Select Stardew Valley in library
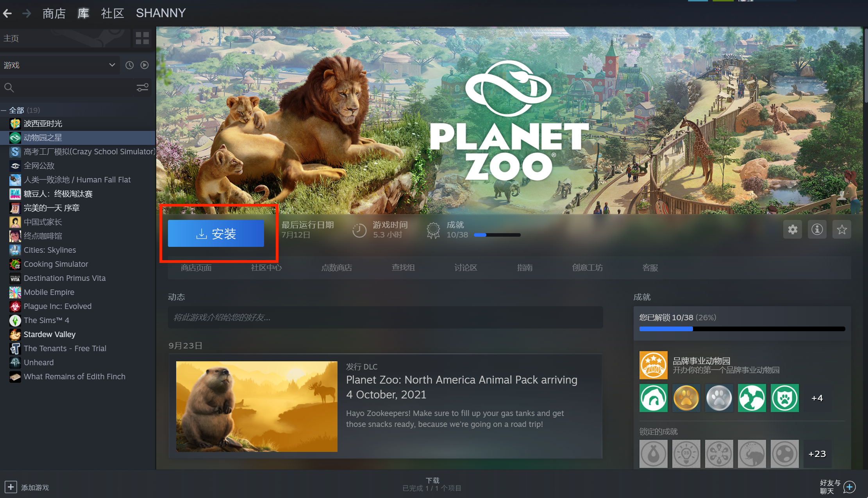This screenshot has width=868, height=498. [78, 334]
